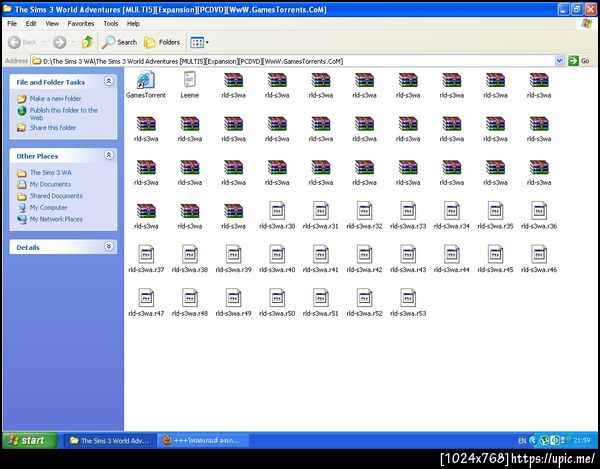600x469 pixels.
Task: Open the Favorites menu
Action: click(x=81, y=24)
